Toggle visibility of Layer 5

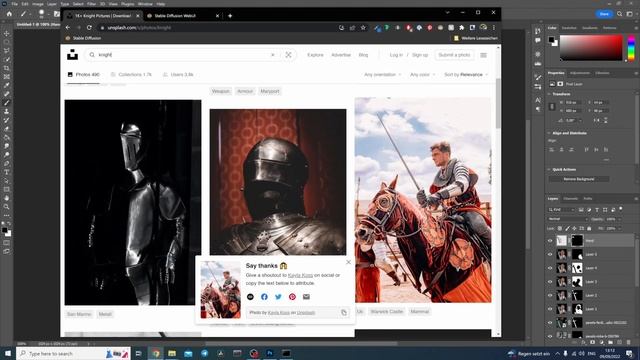(x=550, y=254)
